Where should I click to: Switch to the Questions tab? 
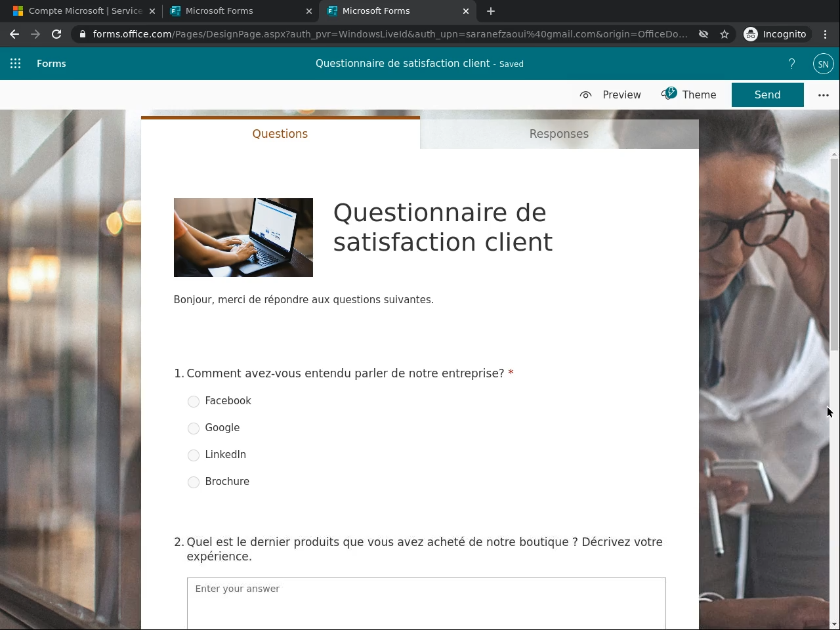(280, 134)
